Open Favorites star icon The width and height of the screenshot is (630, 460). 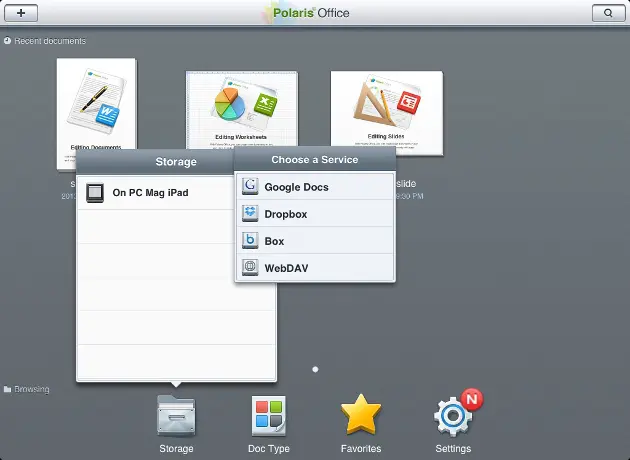click(x=361, y=414)
